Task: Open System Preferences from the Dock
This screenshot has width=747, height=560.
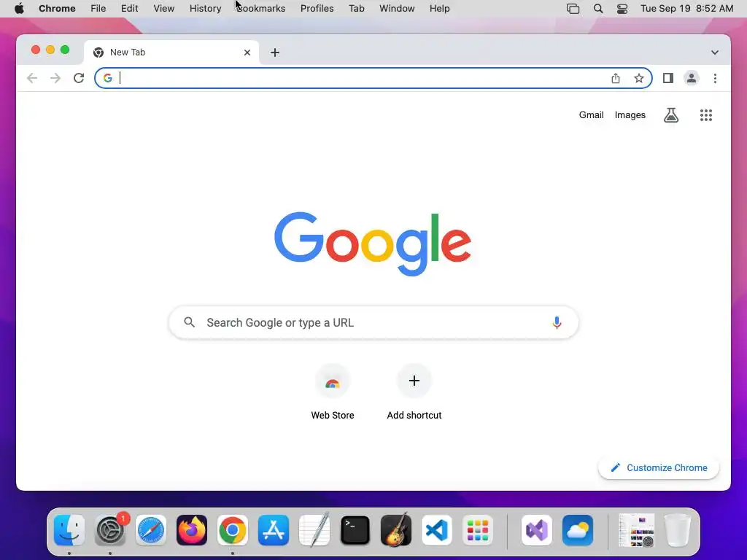Action: tap(111, 530)
